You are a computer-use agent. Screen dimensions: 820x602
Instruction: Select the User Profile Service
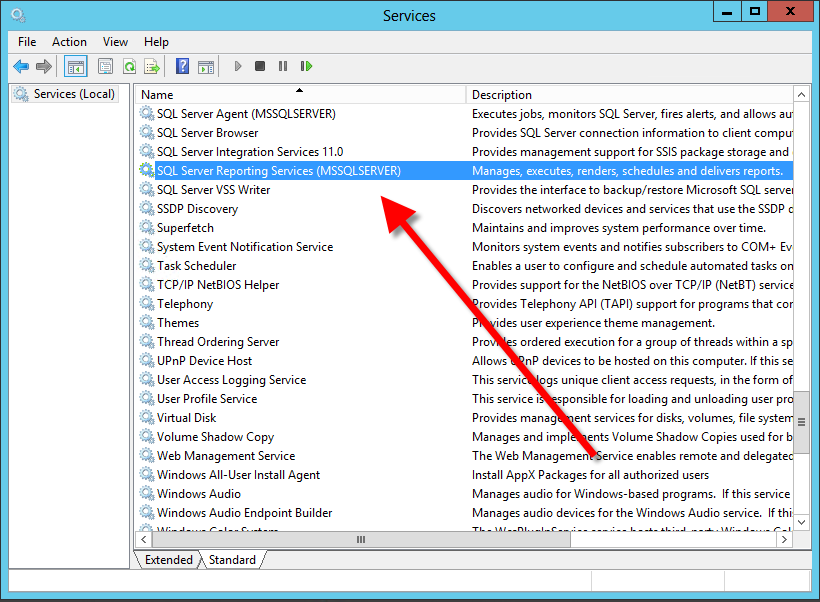(x=207, y=399)
